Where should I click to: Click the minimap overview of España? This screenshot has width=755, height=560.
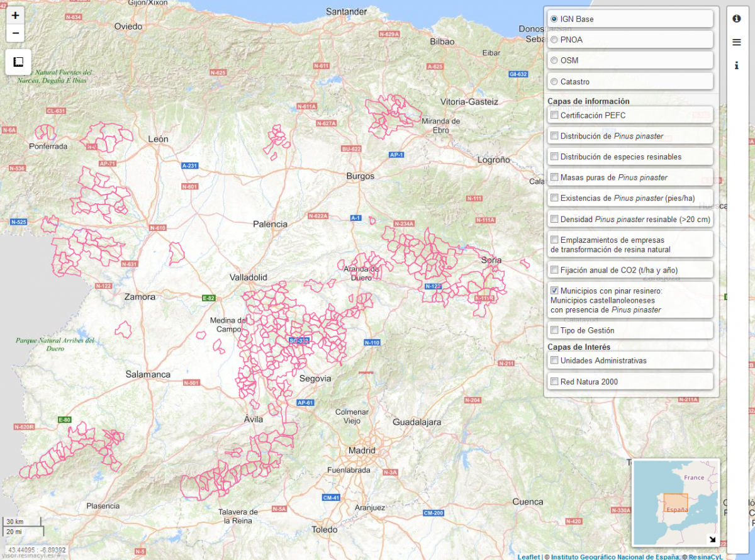click(x=677, y=501)
